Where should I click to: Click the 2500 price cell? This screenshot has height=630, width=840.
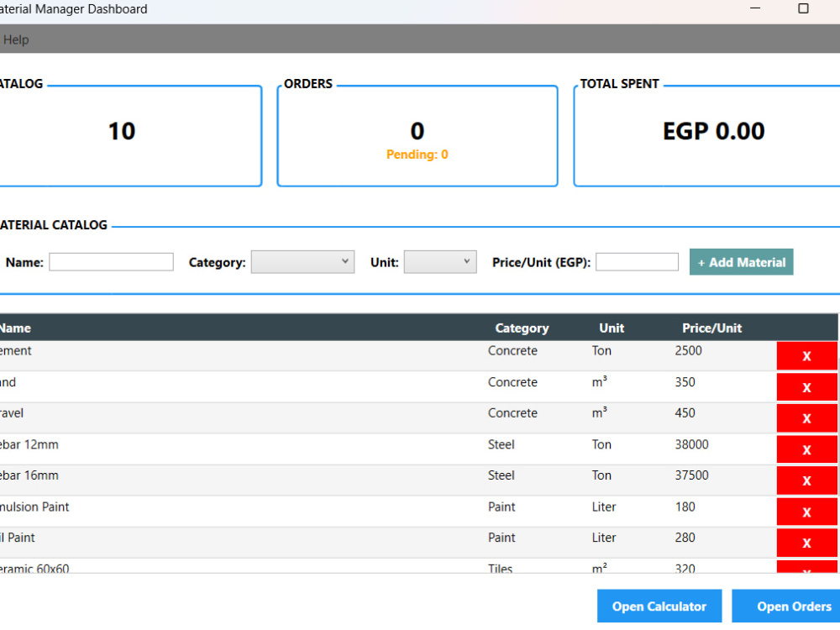689,351
